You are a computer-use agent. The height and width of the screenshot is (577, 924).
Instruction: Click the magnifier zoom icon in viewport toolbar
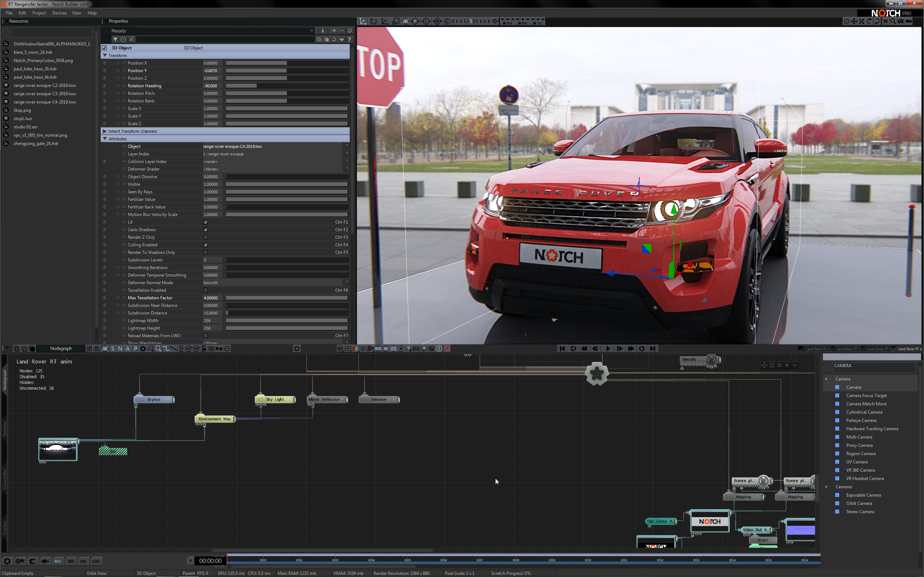[x=893, y=21]
